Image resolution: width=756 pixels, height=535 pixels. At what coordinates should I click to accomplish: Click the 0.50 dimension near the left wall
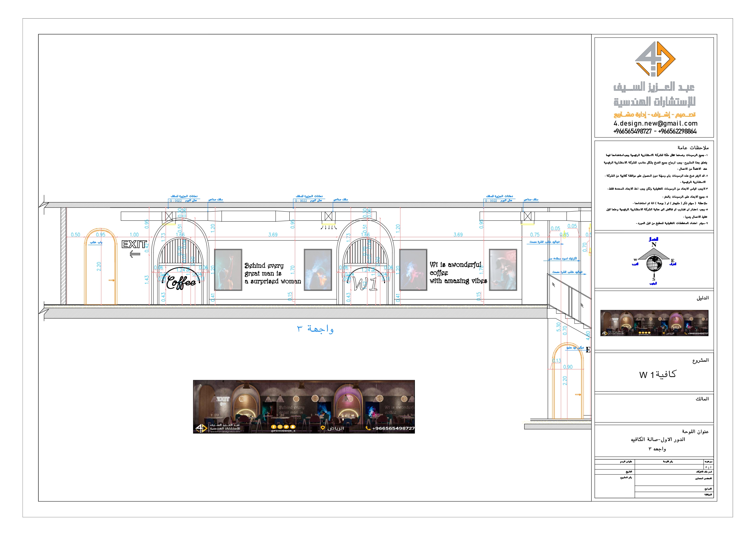tap(76, 234)
